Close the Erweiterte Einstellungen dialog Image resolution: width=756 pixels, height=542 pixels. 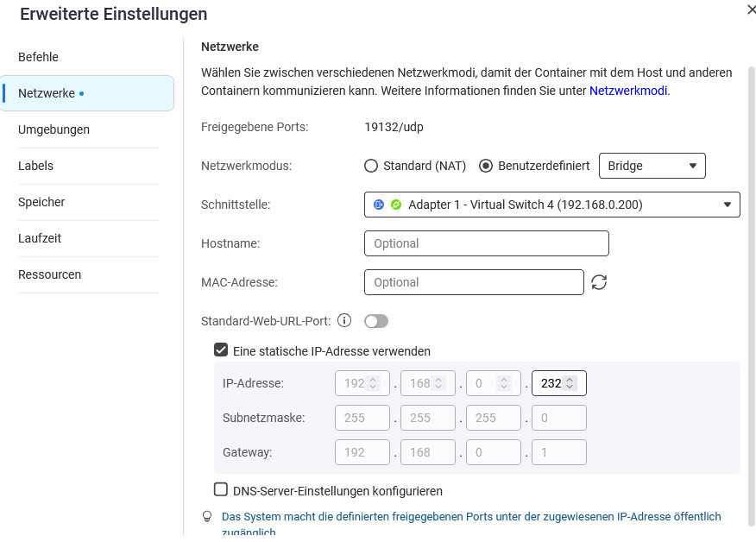pos(750,9)
